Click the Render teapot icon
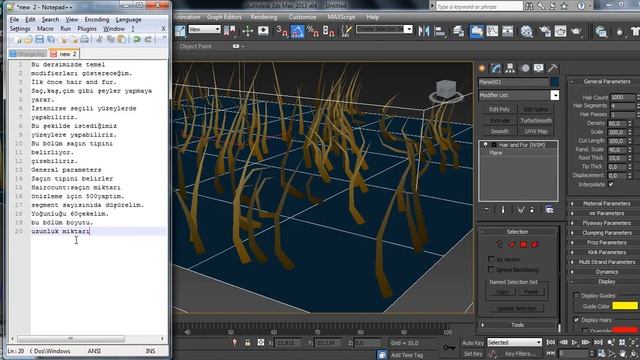Screen dimensions: 640x360 (576, 31)
